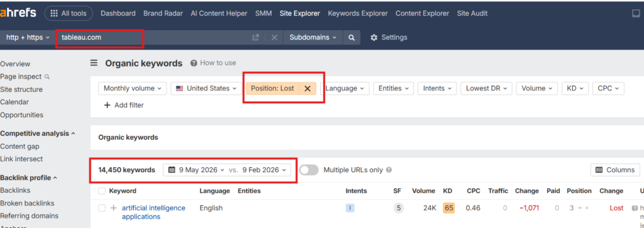Clear the URL field with X icon
This screenshot has width=644, height=228.
click(x=274, y=37)
